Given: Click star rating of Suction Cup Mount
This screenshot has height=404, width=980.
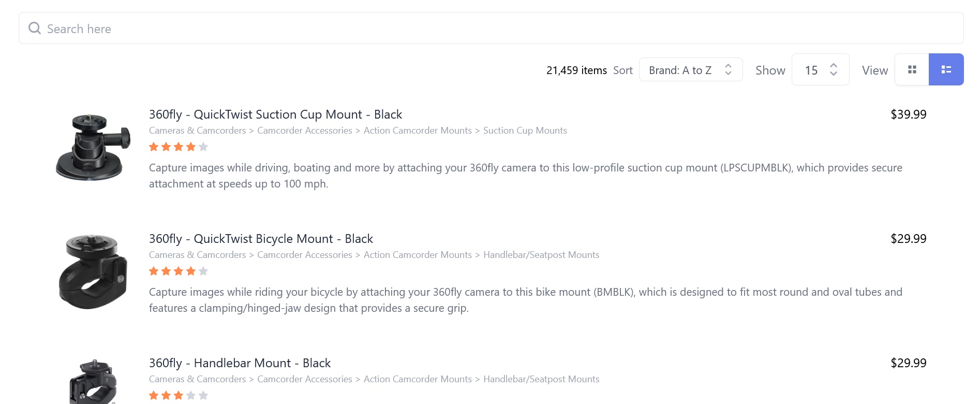Looking at the screenshot, I should click(x=179, y=147).
